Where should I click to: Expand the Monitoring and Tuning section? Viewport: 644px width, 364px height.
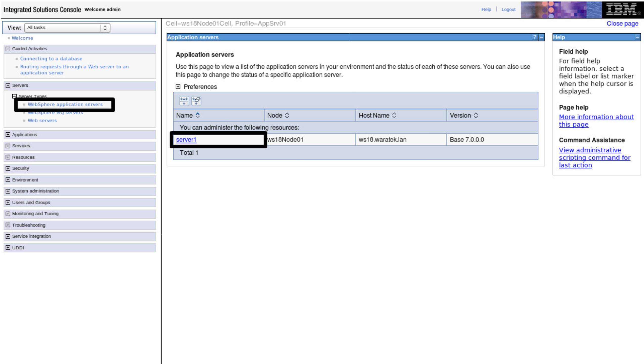[8, 214]
